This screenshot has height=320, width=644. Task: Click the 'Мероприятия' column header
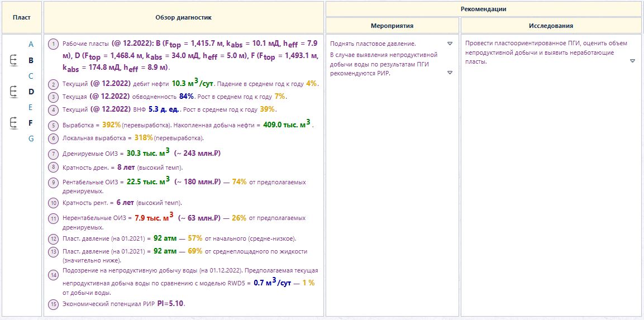(392, 26)
